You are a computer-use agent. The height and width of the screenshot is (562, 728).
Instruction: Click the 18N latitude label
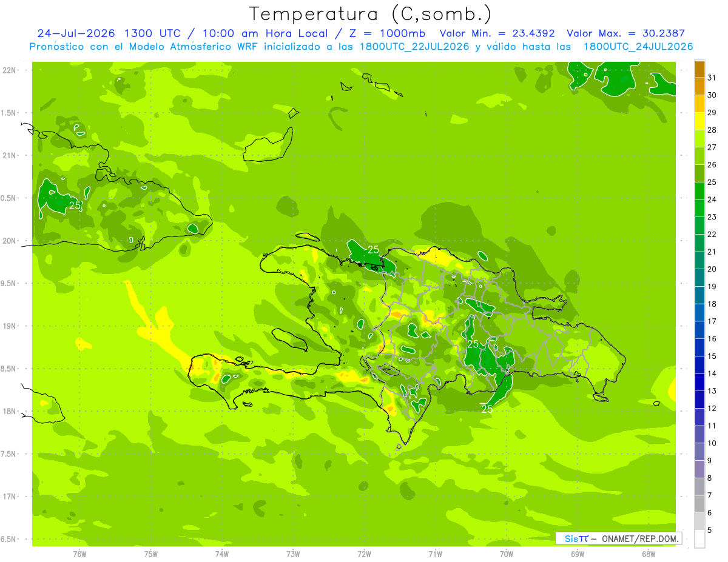(x=9, y=412)
